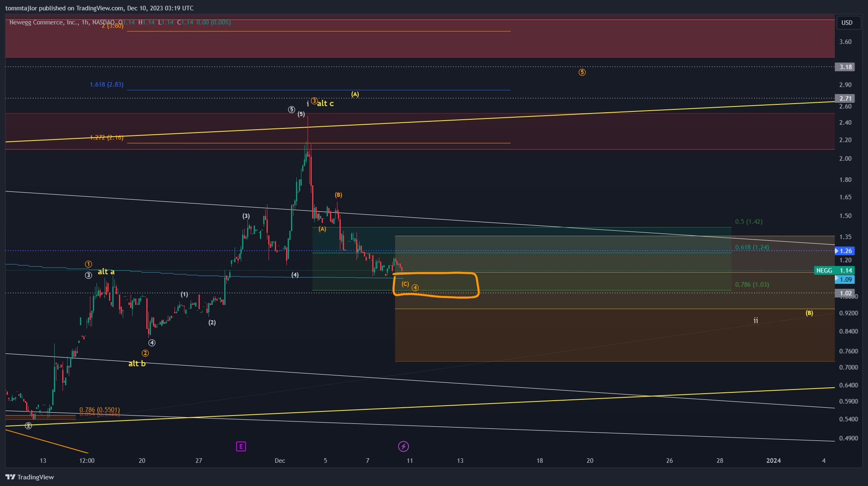
Task: Click the '2024' label on time axis
Action: pyautogui.click(x=773, y=460)
